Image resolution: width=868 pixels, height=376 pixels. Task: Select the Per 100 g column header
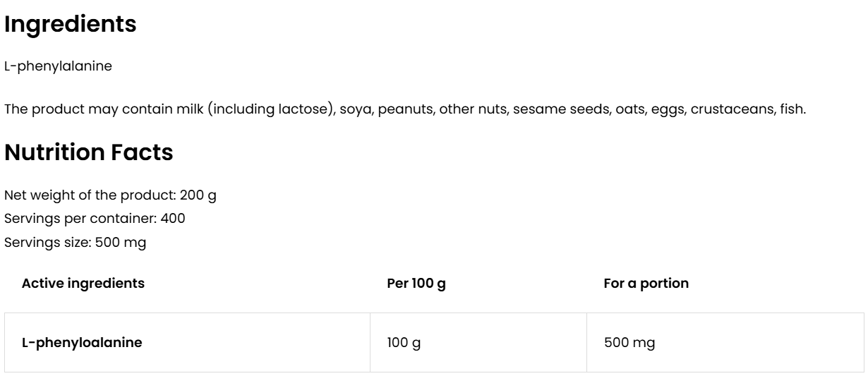point(416,284)
